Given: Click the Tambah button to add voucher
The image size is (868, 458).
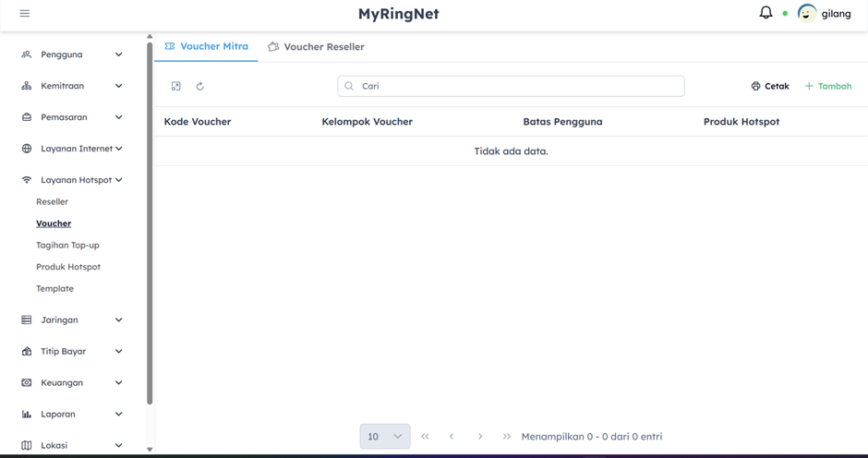Looking at the screenshot, I should (x=828, y=86).
